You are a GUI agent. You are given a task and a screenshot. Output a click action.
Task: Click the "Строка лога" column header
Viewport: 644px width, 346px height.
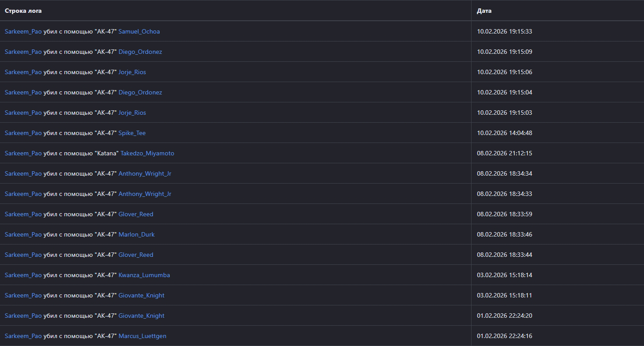[x=23, y=11]
